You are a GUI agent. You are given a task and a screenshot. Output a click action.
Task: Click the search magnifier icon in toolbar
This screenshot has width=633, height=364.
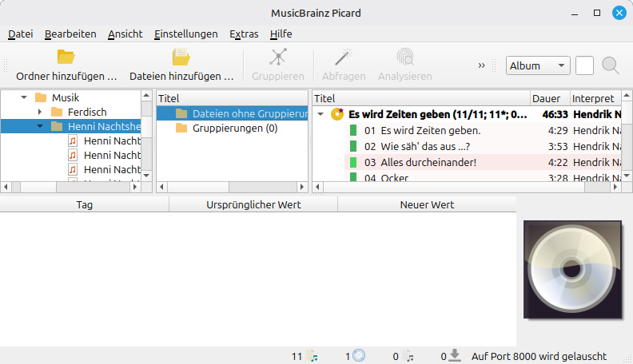coord(611,65)
